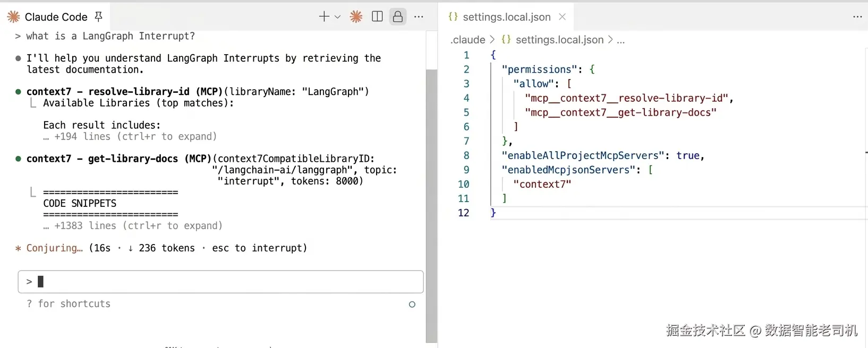Click the Claude Code prompt input field
Image resolution: width=868 pixels, height=348 pixels.
(220, 282)
